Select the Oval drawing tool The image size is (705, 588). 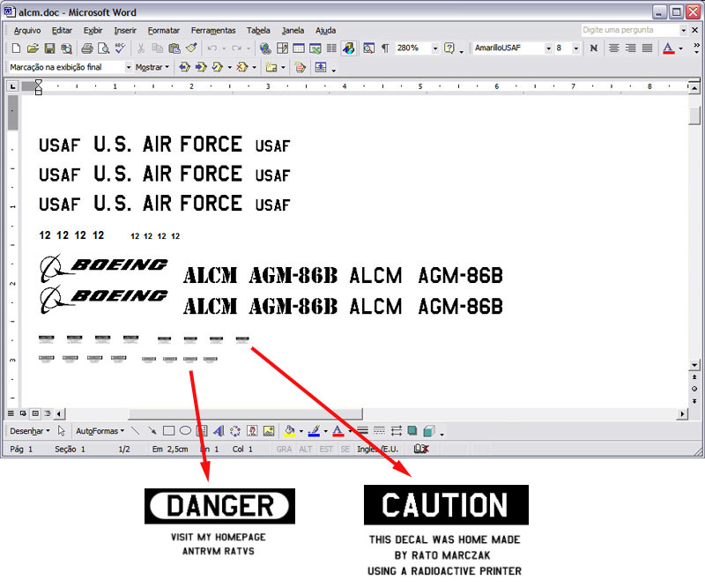[x=185, y=431]
